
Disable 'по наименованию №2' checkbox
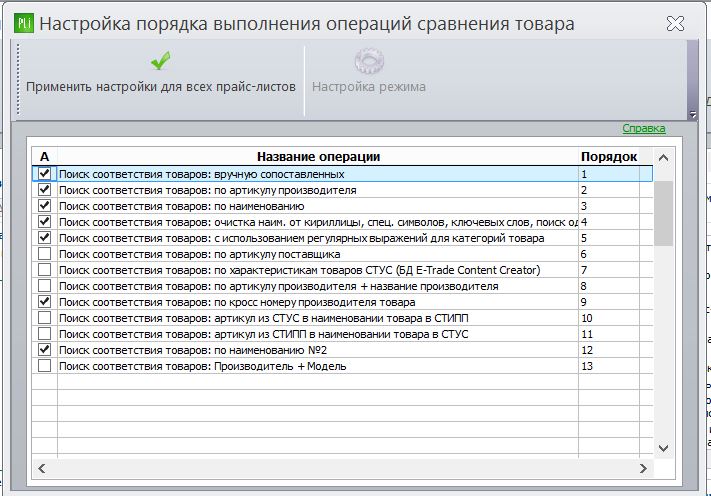pos(44,350)
